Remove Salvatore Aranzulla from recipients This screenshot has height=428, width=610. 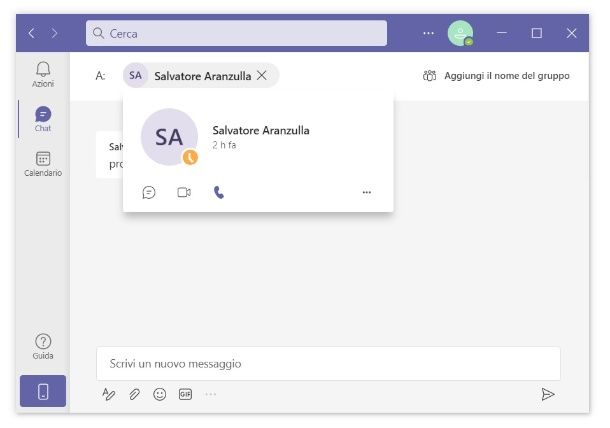(x=262, y=75)
